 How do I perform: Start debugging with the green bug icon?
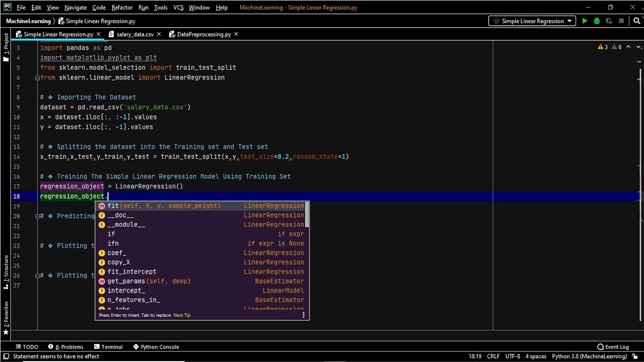597,21
